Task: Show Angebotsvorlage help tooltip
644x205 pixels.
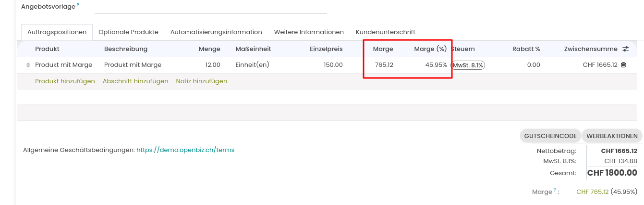Action: (78, 4)
